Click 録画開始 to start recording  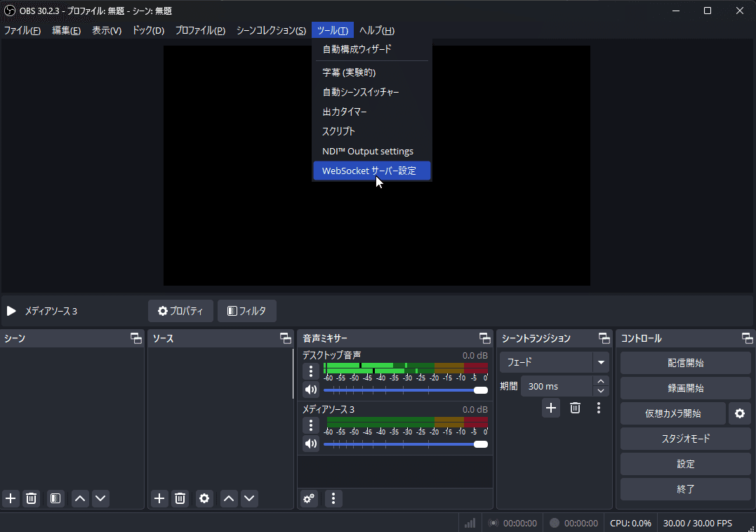coord(686,388)
